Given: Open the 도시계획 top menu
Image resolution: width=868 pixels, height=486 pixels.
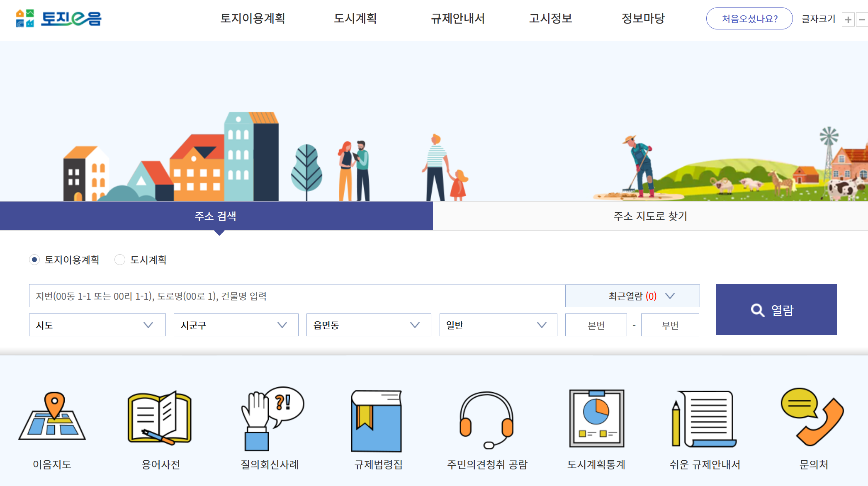Looking at the screenshot, I should (355, 18).
